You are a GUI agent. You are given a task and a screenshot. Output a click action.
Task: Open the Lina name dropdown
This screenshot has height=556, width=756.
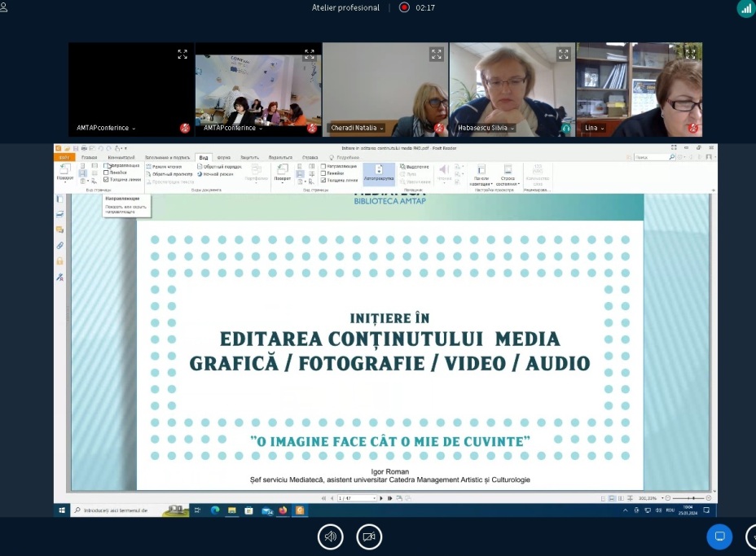tap(595, 128)
